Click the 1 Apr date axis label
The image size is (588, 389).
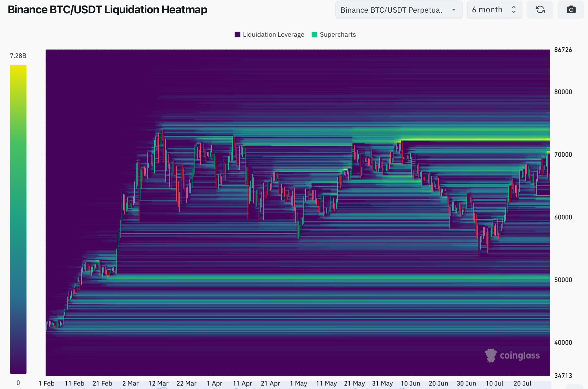point(214,383)
